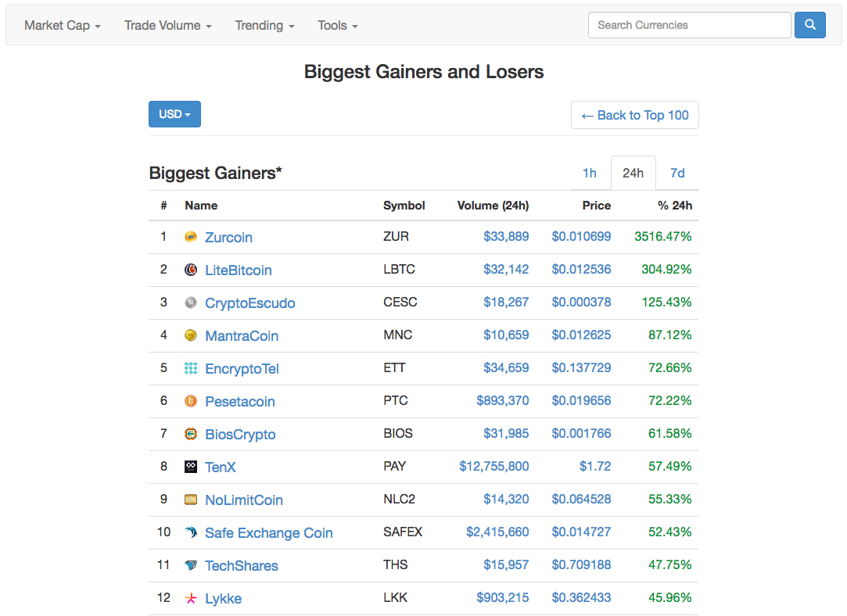Click the LiteBitcoin logo icon

tap(191, 270)
